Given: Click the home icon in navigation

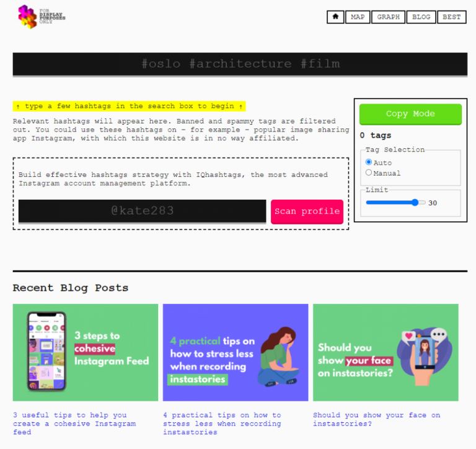Looking at the screenshot, I should point(335,17).
